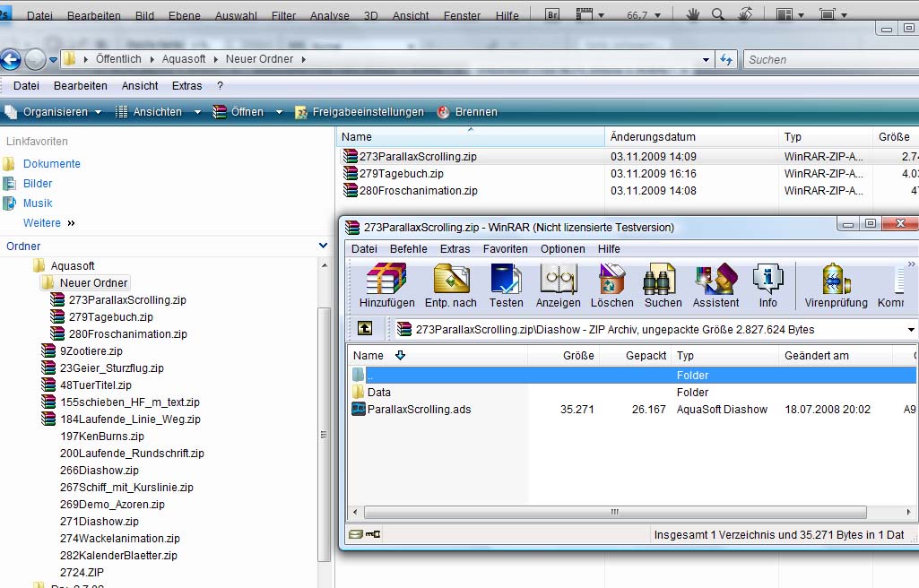Click the Brennen burn button

[467, 112]
